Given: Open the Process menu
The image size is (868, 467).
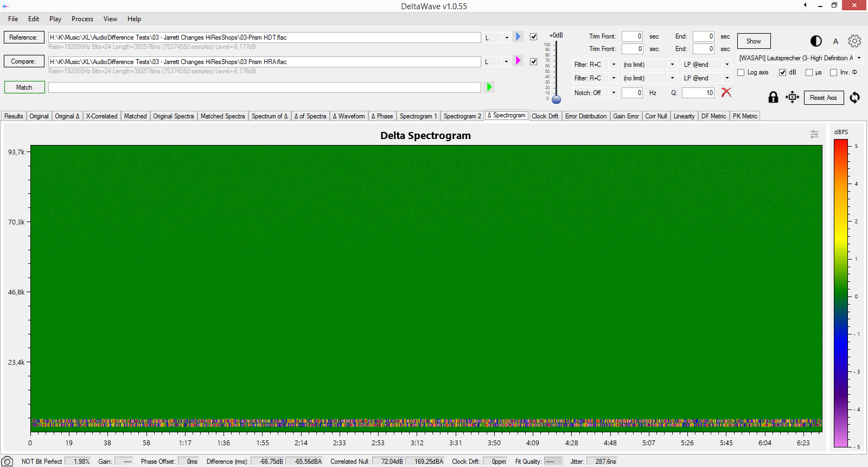Looking at the screenshot, I should point(82,18).
